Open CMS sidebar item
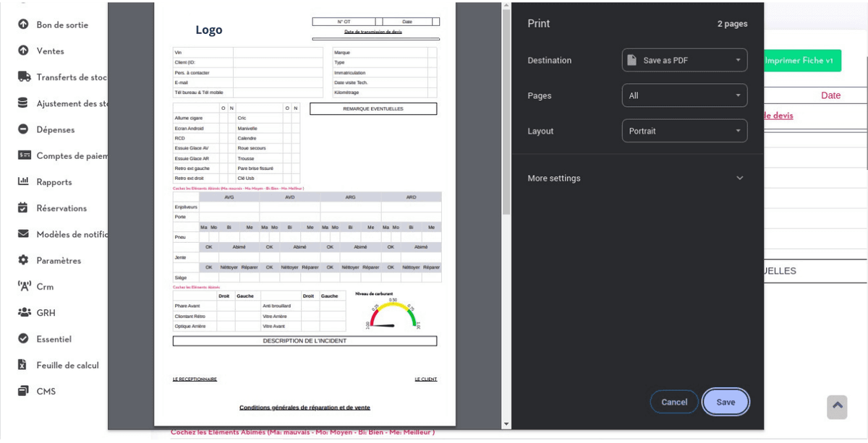Image resolution: width=868 pixels, height=443 pixels. coord(46,392)
